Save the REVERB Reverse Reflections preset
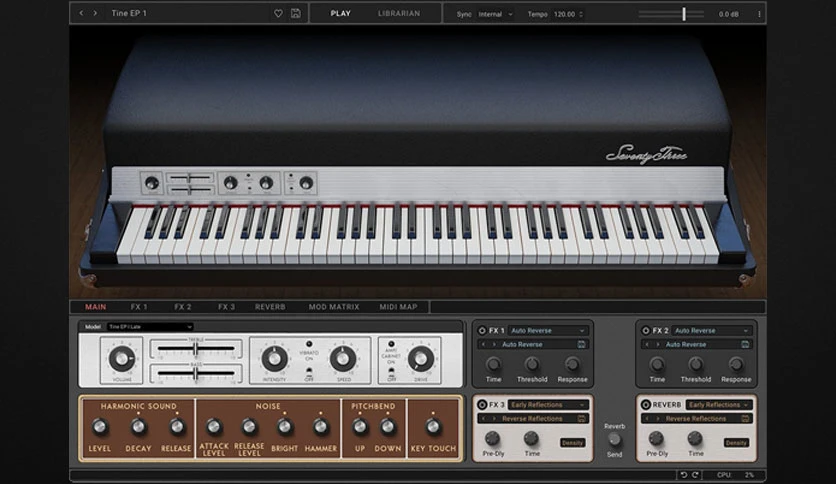This screenshot has height=484, width=836. coord(745,418)
